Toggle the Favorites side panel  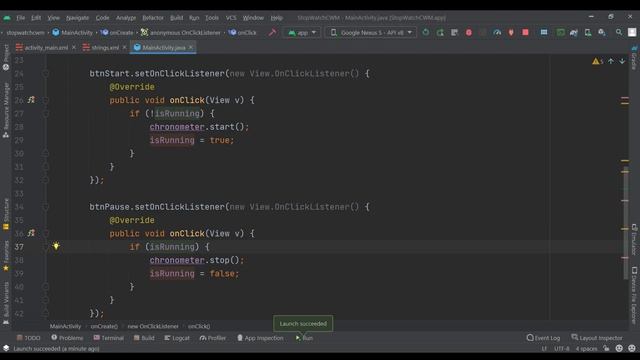click(x=6, y=256)
